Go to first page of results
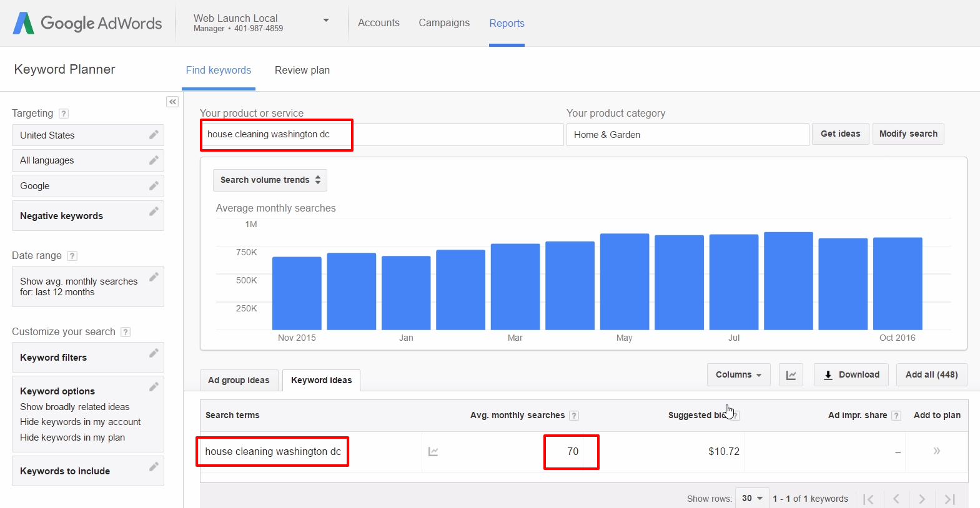The image size is (980, 508). click(868, 499)
